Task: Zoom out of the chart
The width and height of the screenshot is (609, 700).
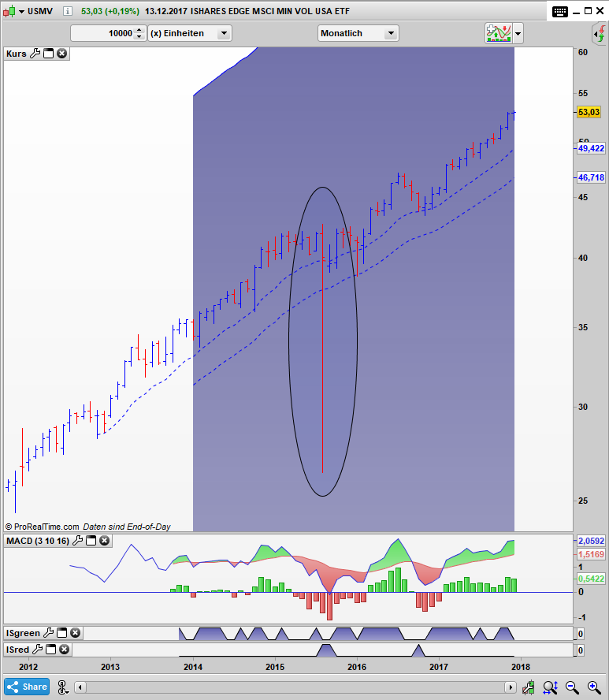Action: [x=573, y=687]
